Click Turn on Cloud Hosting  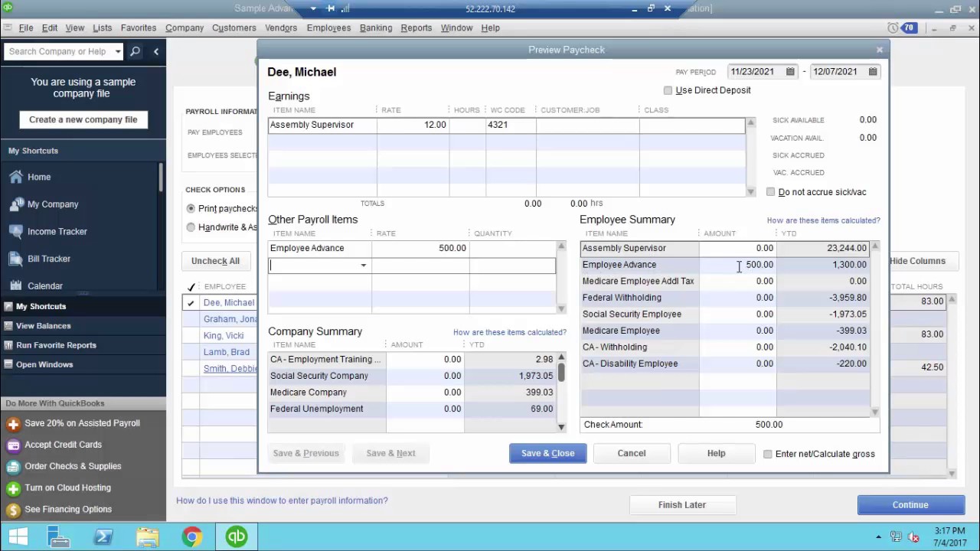click(x=67, y=487)
